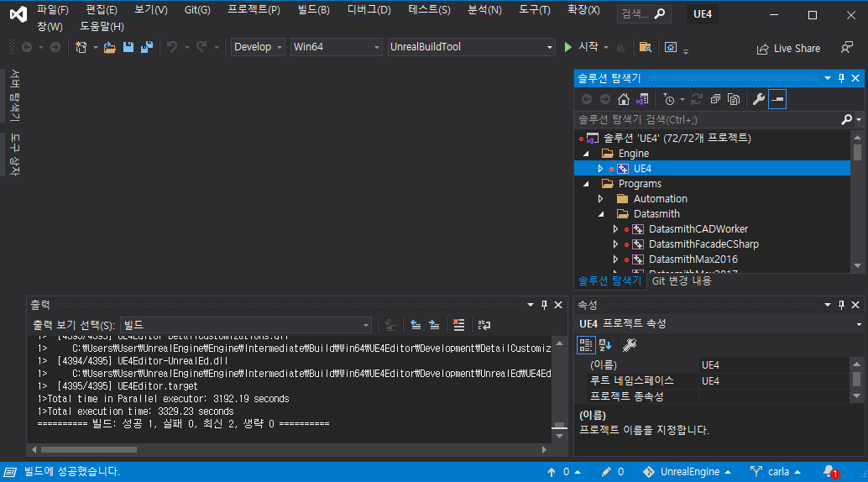The width and height of the screenshot is (868, 482).
Task: Open Properties wrench icon in Solution Explorer
Action: click(x=758, y=99)
